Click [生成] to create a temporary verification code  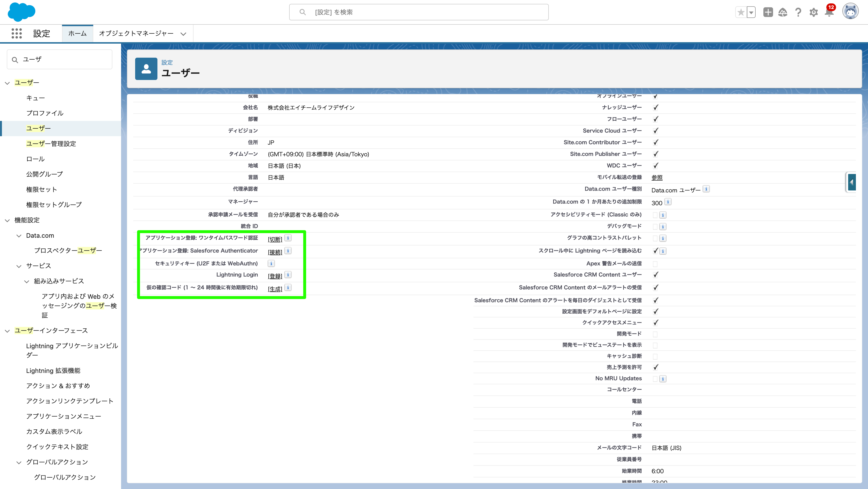click(274, 288)
